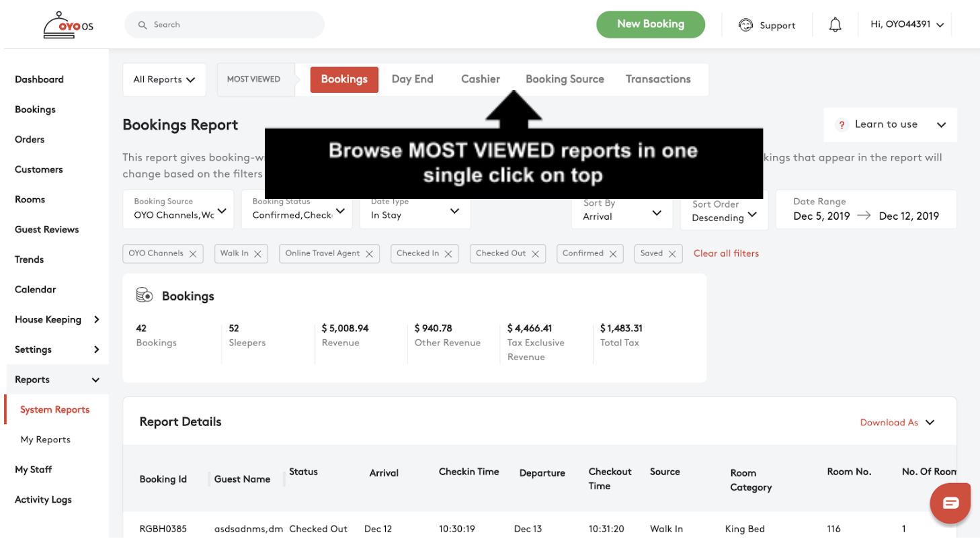The image size is (980, 543).
Task: Remove the Online Travel Agent filter tag
Action: tap(369, 254)
